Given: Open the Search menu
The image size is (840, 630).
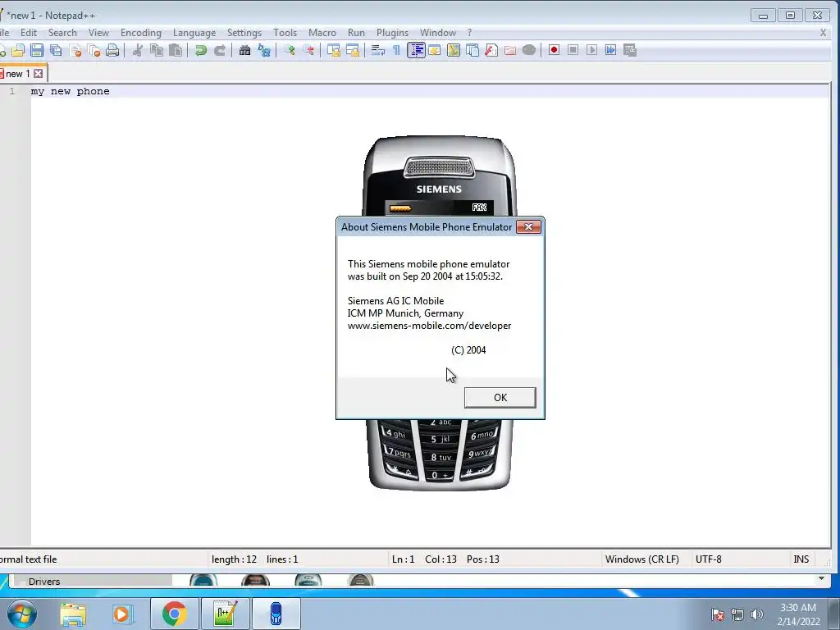Looking at the screenshot, I should tap(62, 33).
